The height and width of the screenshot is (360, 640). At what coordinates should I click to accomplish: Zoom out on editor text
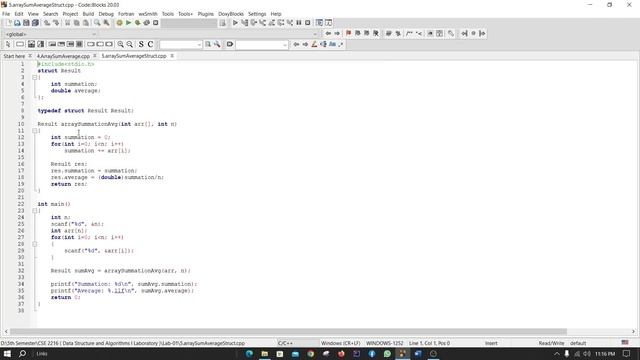click(129, 44)
